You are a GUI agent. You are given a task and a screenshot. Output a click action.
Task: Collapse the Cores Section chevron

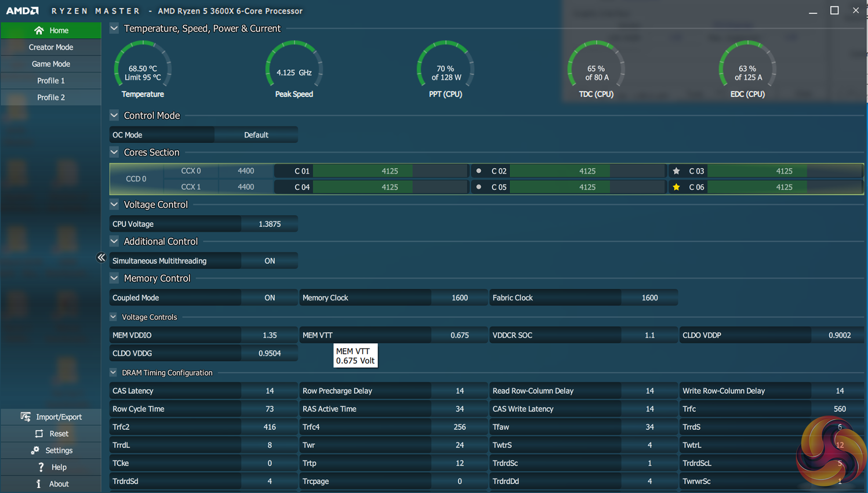[114, 152]
